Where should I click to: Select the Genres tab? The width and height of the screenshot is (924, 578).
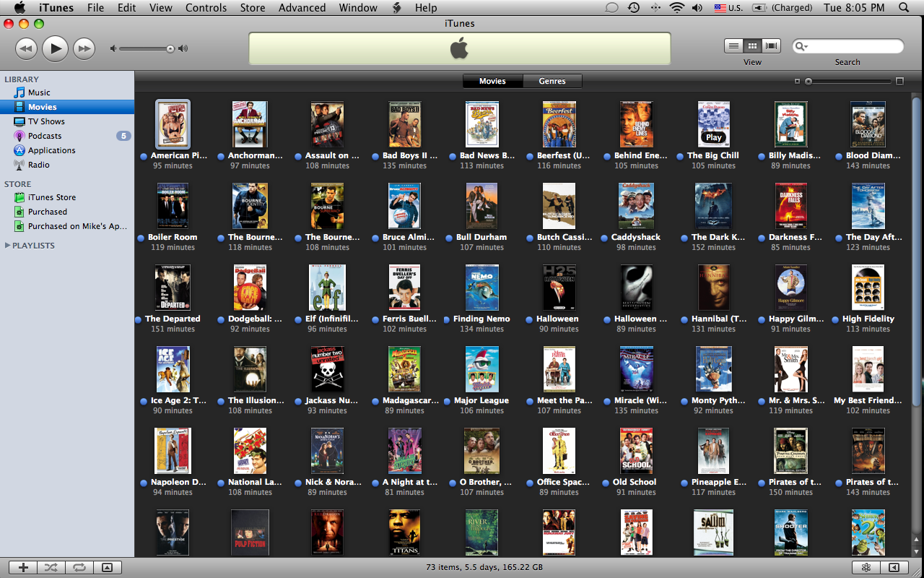[x=552, y=81]
